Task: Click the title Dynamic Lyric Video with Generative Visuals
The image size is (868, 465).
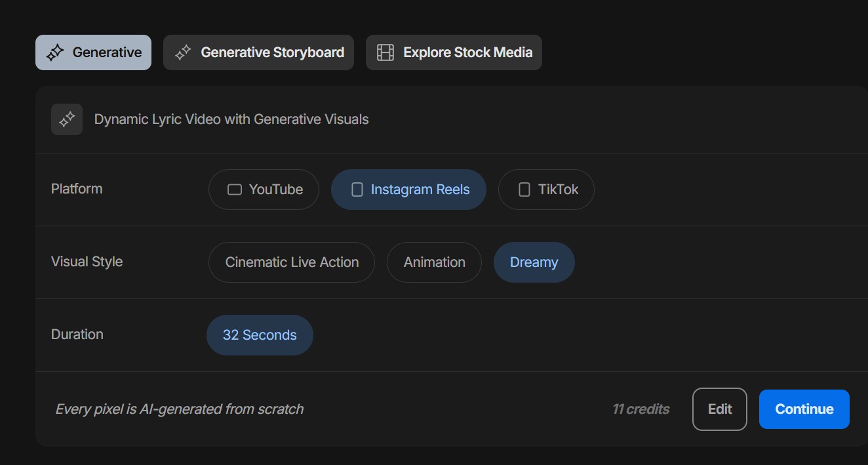Action: 231,119
